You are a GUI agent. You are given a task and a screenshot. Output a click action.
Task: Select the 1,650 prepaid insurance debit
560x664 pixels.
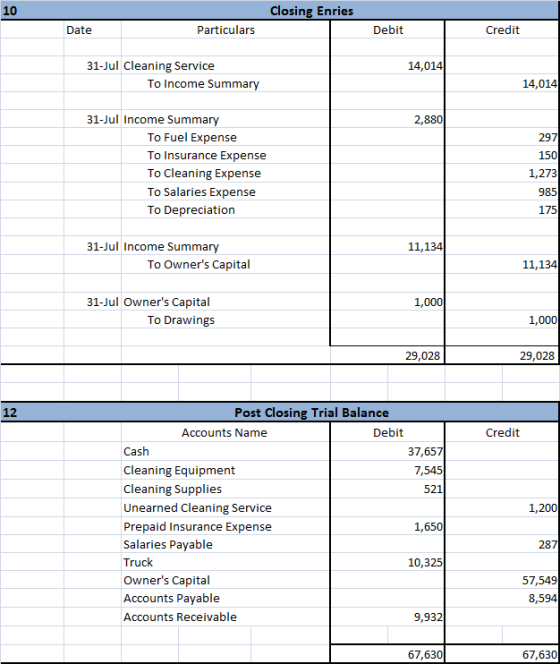[x=428, y=526]
